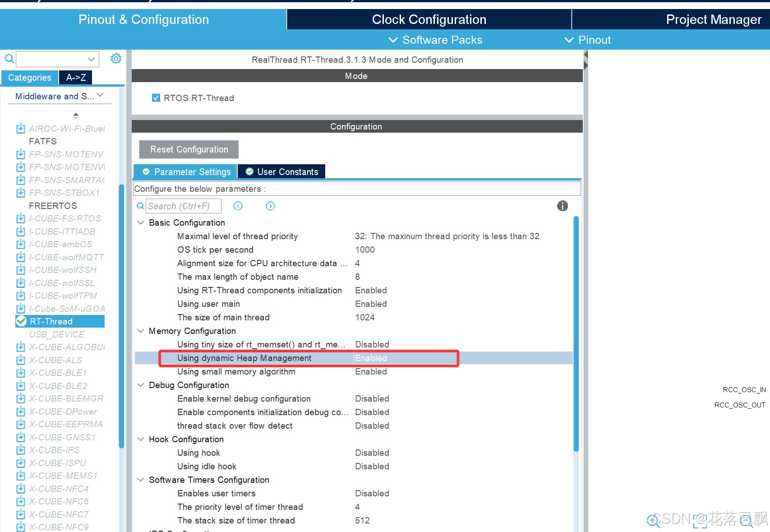Switch to Pinout & Configuration tab
The image size is (770, 532).
pos(143,19)
